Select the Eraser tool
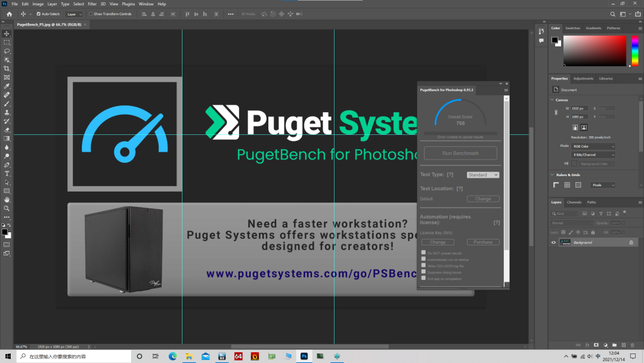 pos(7,130)
